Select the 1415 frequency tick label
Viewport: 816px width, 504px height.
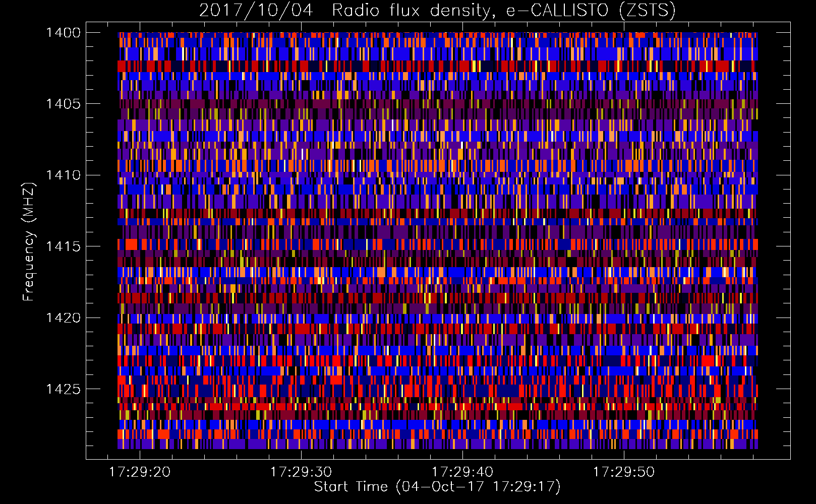(x=63, y=246)
